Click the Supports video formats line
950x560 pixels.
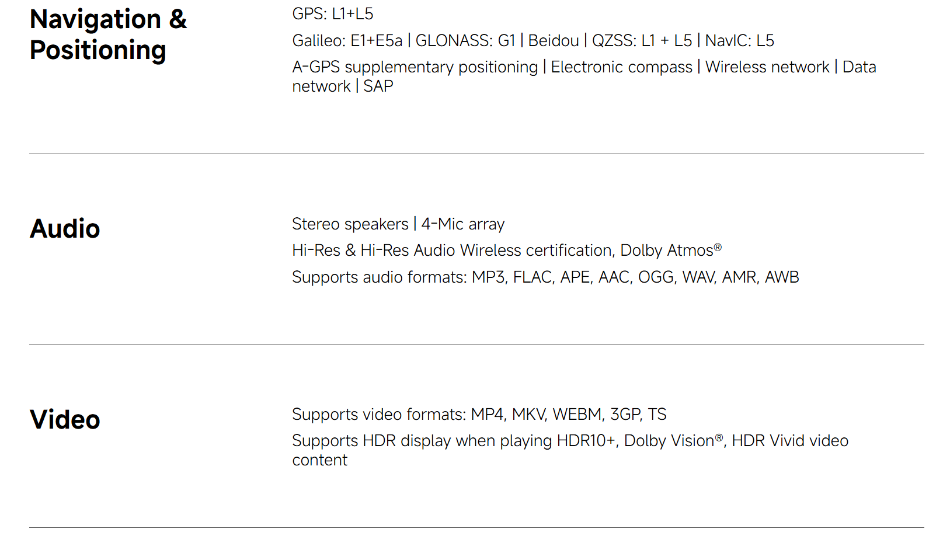(479, 415)
